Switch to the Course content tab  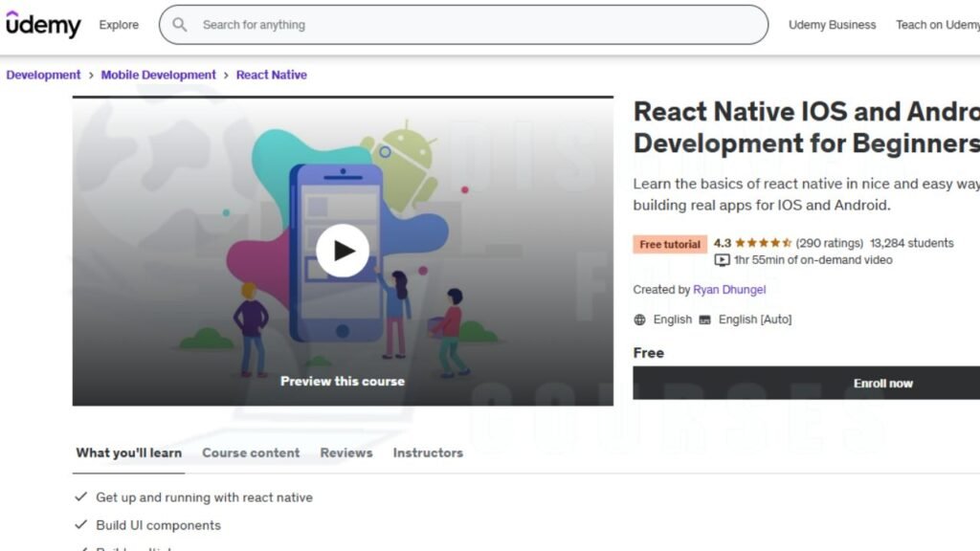pyautogui.click(x=251, y=452)
